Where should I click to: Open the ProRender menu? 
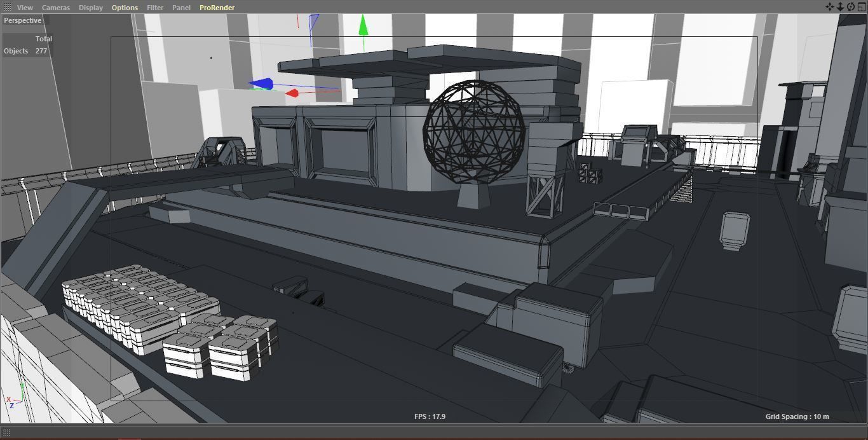pos(217,8)
